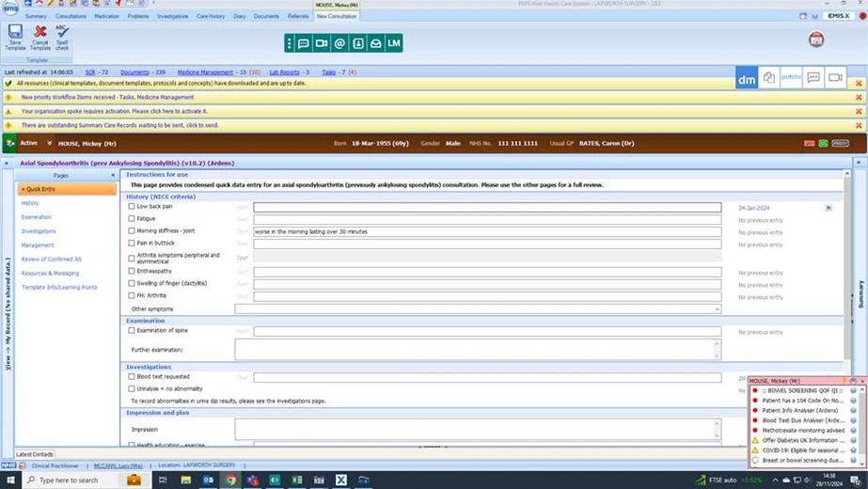Open the LM button in green toolbar
Viewport: 868px width, 489px height.
click(x=393, y=43)
